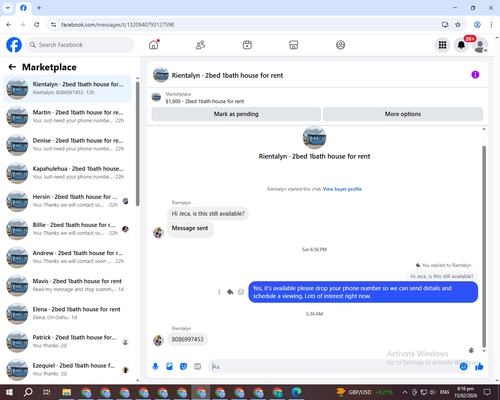Choose a sticker icon
This screenshot has height=400, width=500.
click(x=183, y=367)
